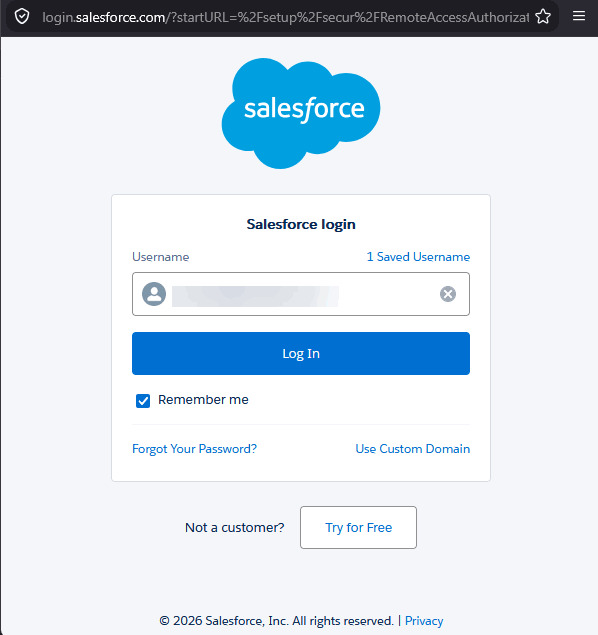This screenshot has height=635, width=598.
Task: Bookmark this page with the star icon
Action: click(543, 17)
